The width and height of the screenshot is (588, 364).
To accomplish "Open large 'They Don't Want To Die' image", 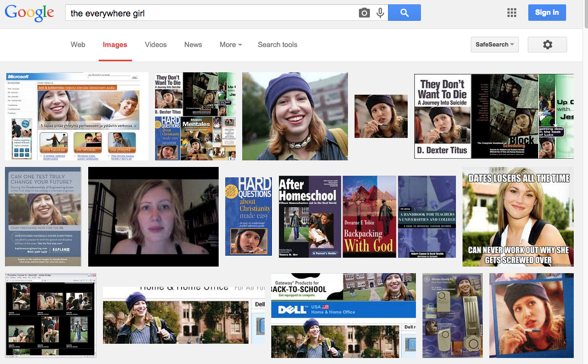I will pos(494,117).
